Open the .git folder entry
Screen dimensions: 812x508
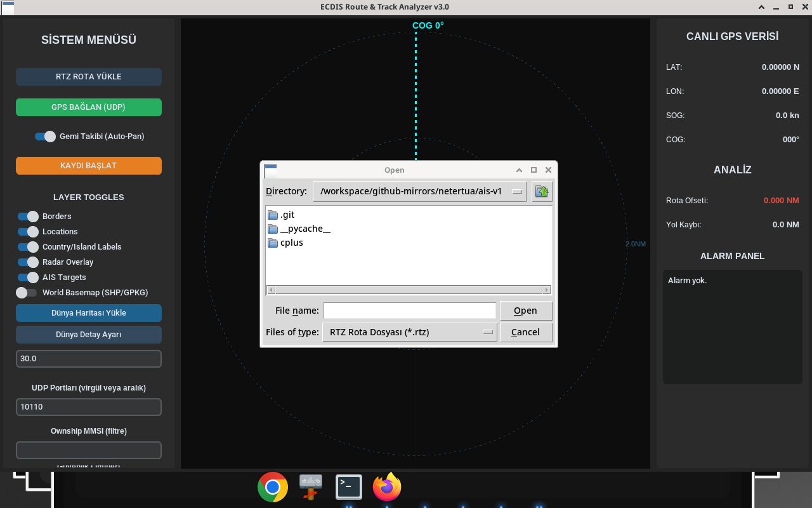[281, 215]
